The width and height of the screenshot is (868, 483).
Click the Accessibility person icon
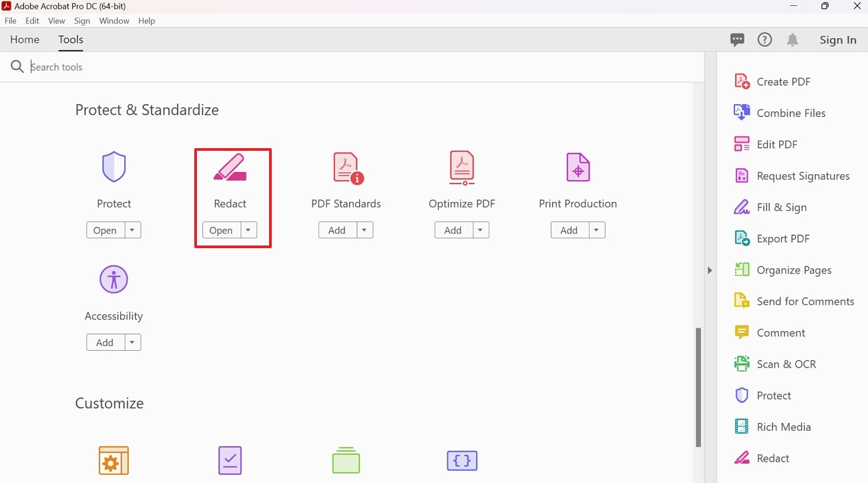114,279
